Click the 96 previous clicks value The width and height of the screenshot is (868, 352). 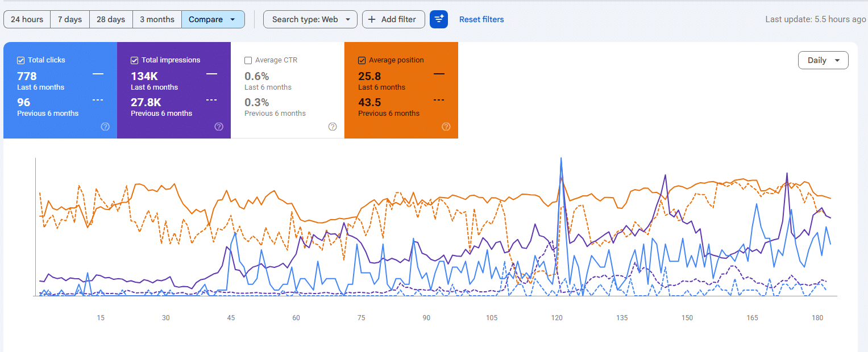point(24,102)
